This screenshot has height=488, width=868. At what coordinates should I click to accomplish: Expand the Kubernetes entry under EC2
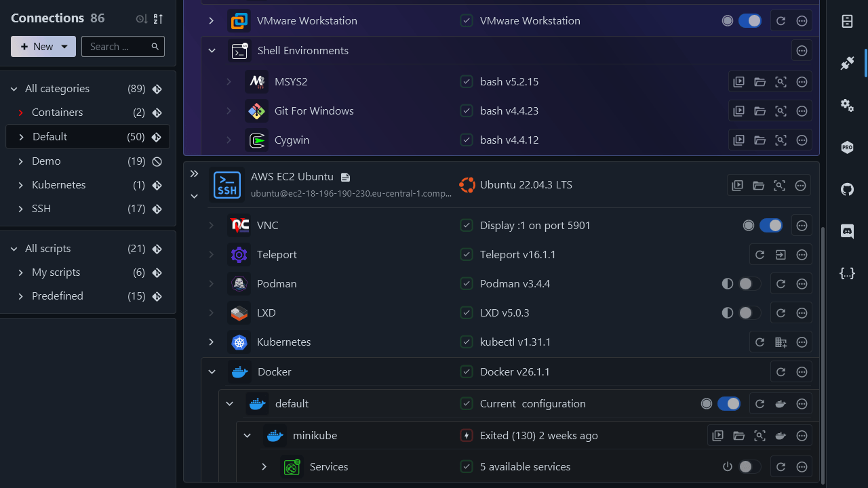[x=212, y=342]
